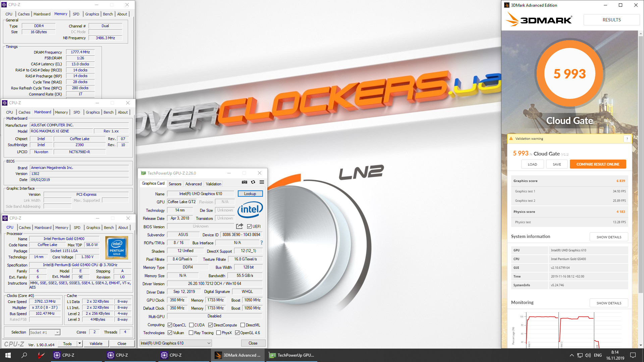
Task: Click ENG language indicator in tray
Action: tap(598, 355)
